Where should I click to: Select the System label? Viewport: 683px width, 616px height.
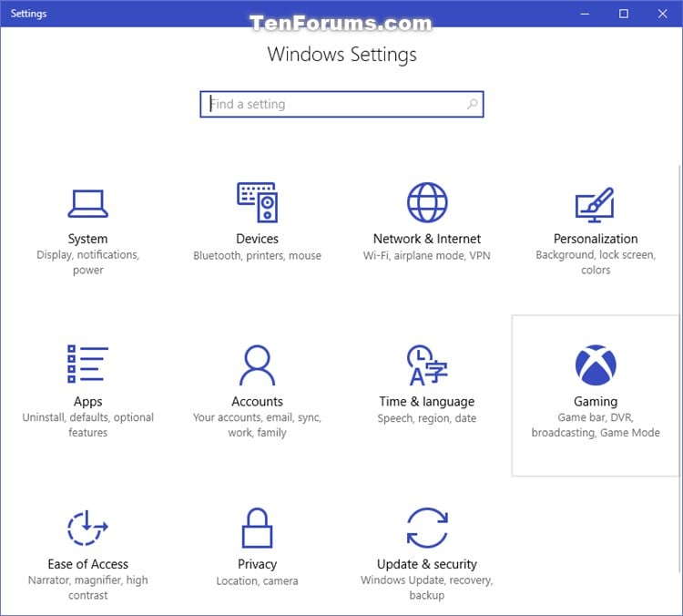pos(87,239)
